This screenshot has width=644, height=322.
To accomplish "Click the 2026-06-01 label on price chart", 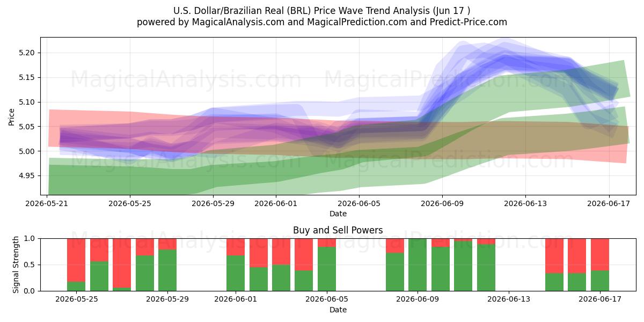I will click(276, 204).
